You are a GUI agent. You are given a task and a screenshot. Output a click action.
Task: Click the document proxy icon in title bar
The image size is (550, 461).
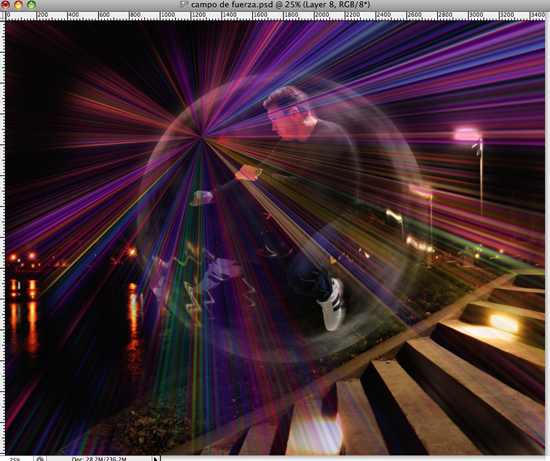click(x=184, y=5)
